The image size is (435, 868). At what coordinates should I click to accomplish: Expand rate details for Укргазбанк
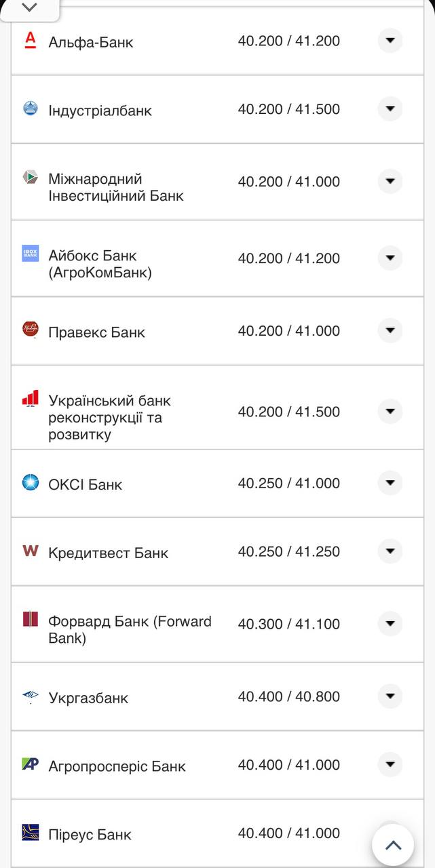[390, 696]
